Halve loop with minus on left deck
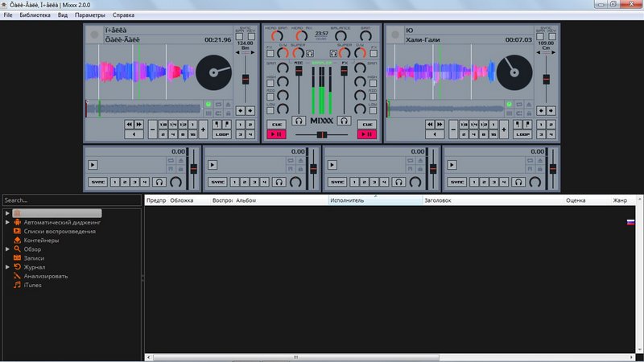Viewport: 644px width, 362px height. [x=152, y=130]
